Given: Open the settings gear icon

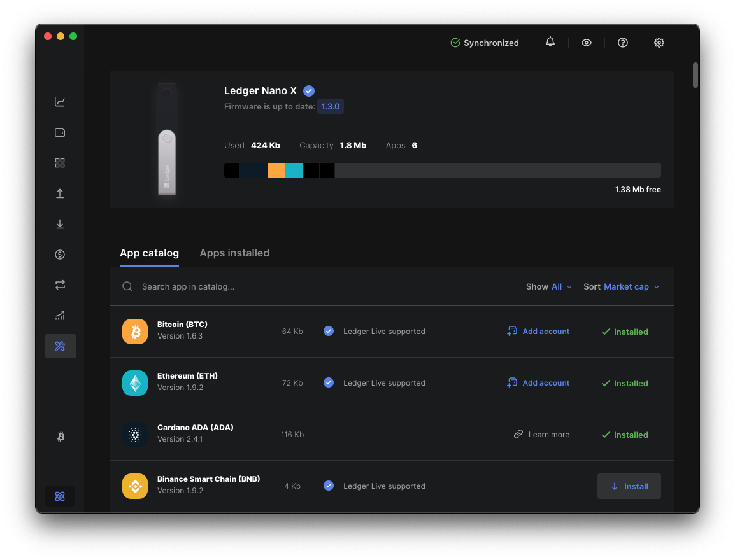Looking at the screenshot, I should pos(659,43).
